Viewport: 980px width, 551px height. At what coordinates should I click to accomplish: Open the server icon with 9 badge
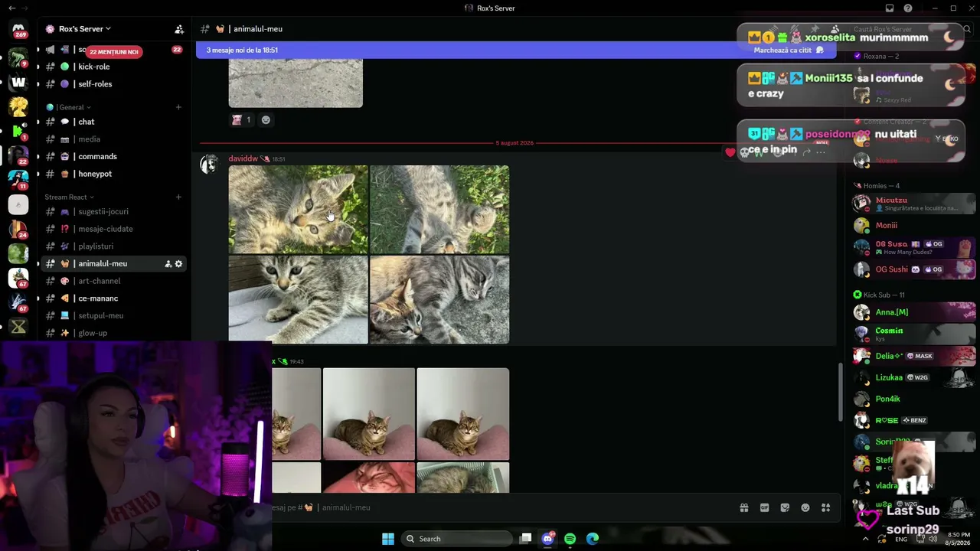tap(18, 58)
